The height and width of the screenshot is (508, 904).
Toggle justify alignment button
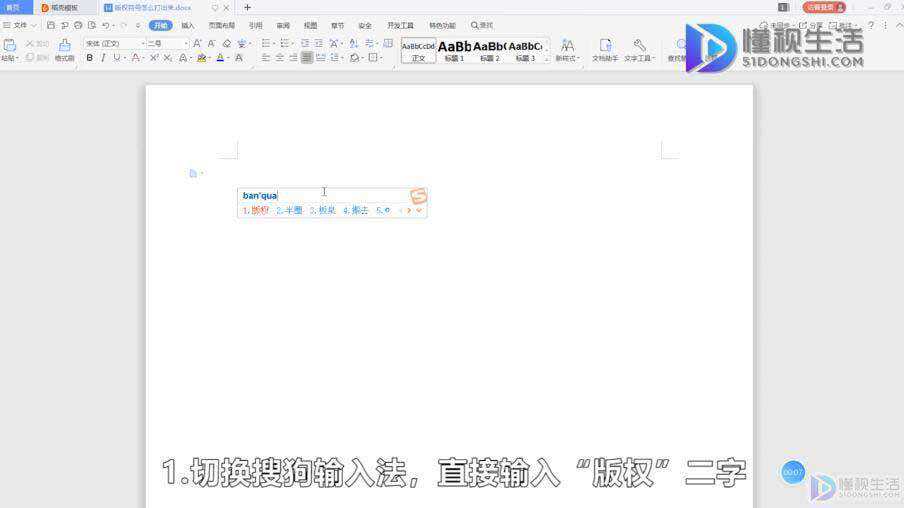coord(307,58)
